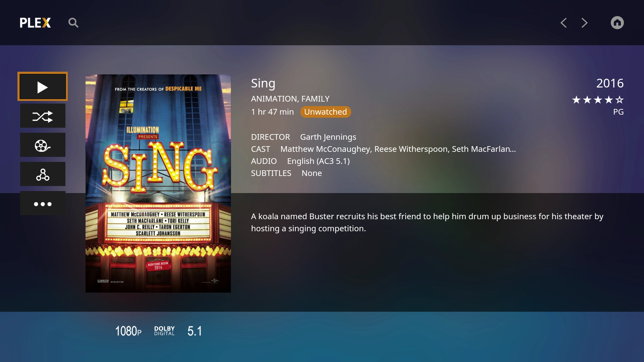The width and height of the screenshot is (644, 362).
Task: Select the Related content network icon
Action: tap(43, 174)
